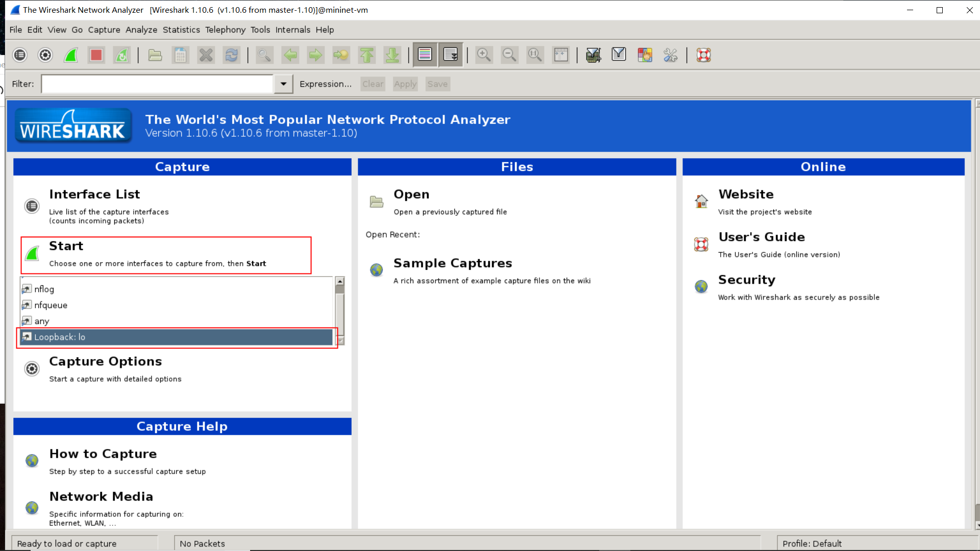980x551 pixels.
Task: Open coloring rules toolbar icon
Action: [645, 55]
